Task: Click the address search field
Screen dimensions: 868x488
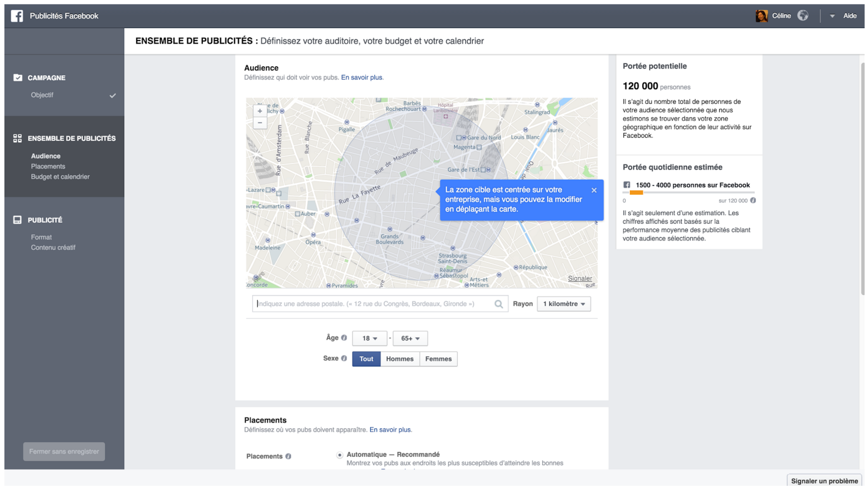Action: tap(380, 304)
